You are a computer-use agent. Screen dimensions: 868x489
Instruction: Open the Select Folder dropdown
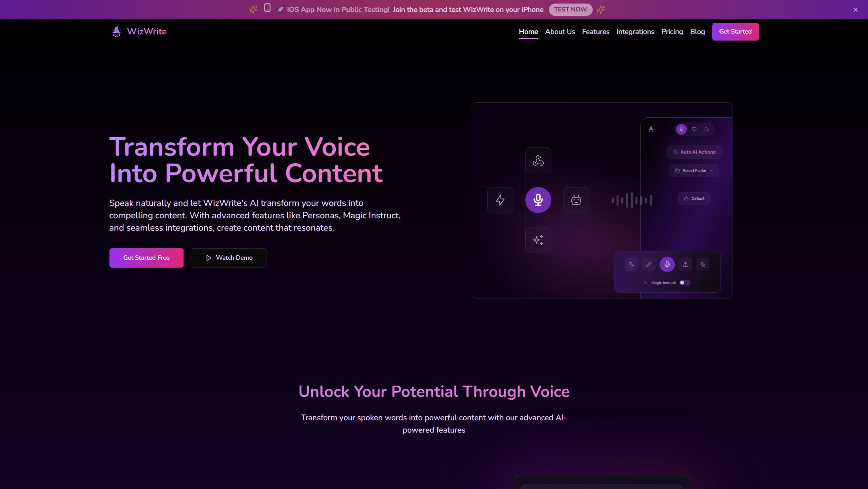[x=694, y=171]
